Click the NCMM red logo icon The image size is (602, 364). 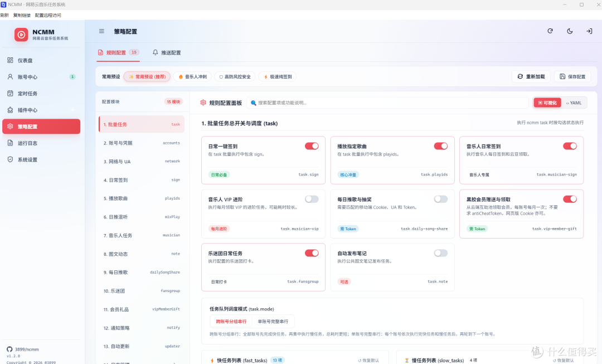22,35
